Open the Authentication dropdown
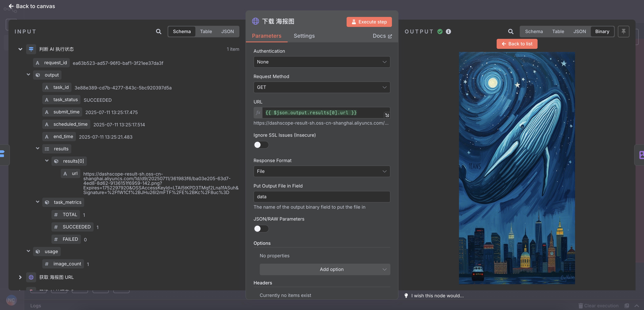The height and width of the screenshot is (310, 644). 322,62
